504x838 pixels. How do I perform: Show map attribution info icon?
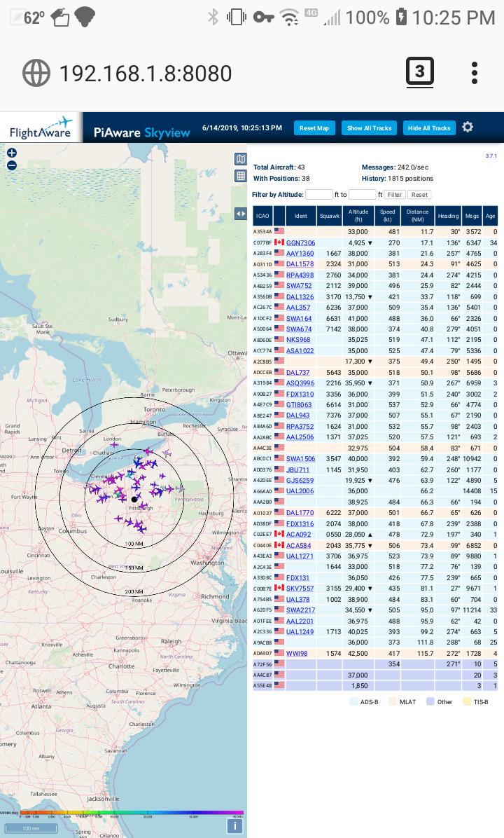235,826
